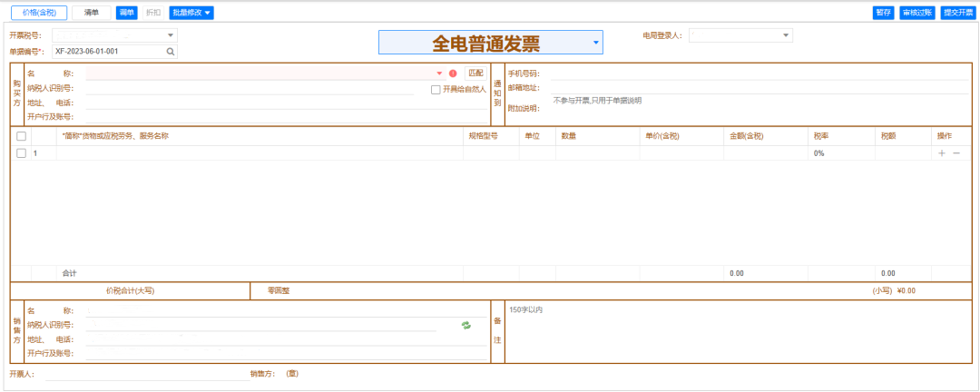Open the 批量修改 dropdown menu
The width and height of the screenshot is (980, 392).
[191, 13]
